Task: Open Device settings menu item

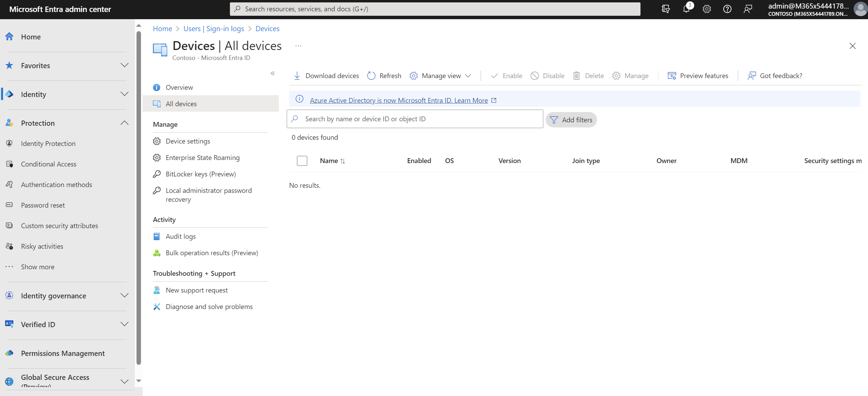Action: (188, 141)
